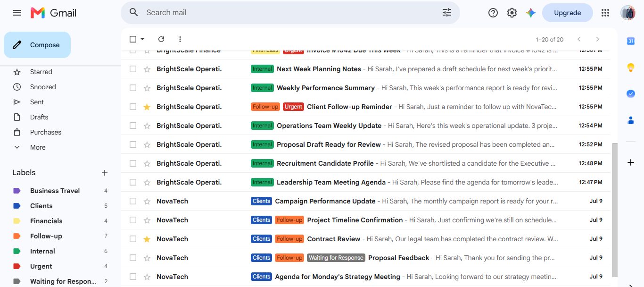Select the Next Week Planning Notes email checkbox
This screenshot has height=287, width=644.
click(133, 69)
